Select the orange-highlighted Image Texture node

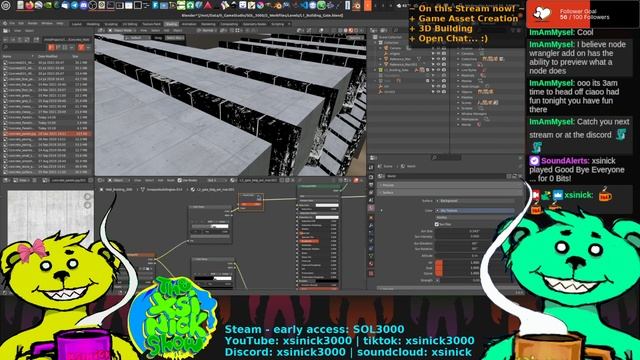coord(251,202)
